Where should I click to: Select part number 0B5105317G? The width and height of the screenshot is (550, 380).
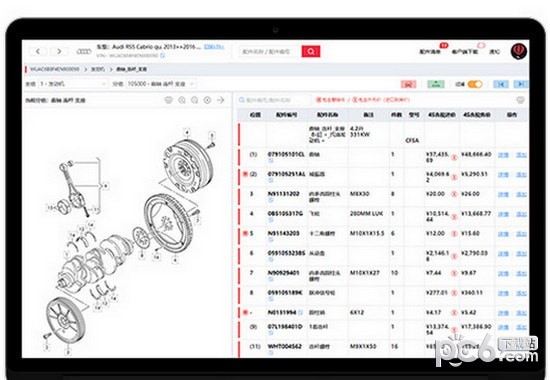coord(286,213)
